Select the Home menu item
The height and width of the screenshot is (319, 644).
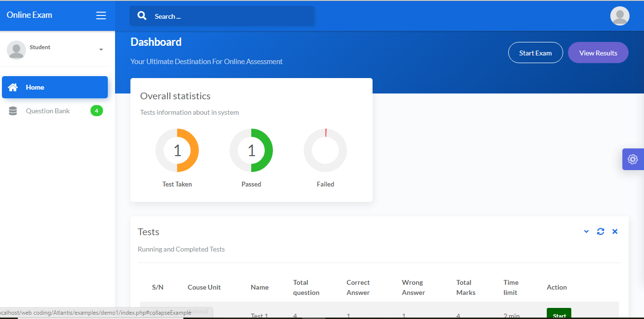click(35, 87)
